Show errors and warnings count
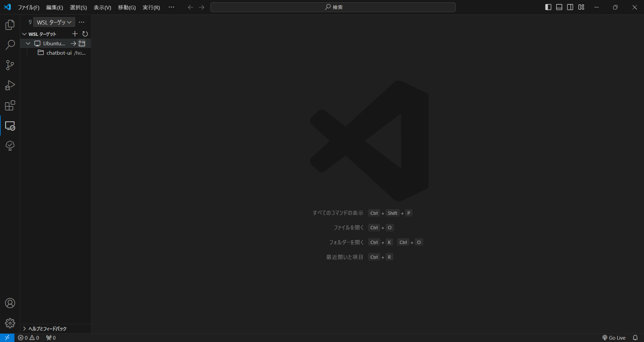The width and height of the screenshot is (644, 342). (x=29, y=338)
